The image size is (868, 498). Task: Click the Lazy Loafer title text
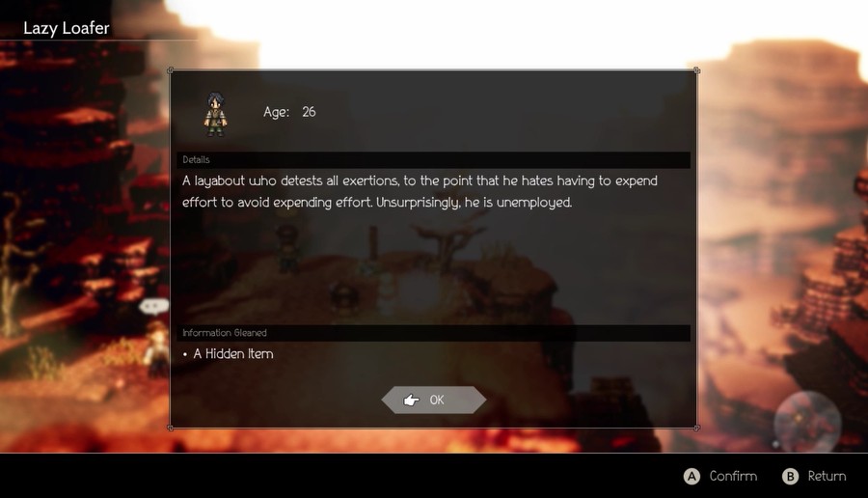[x=66, y=28]
